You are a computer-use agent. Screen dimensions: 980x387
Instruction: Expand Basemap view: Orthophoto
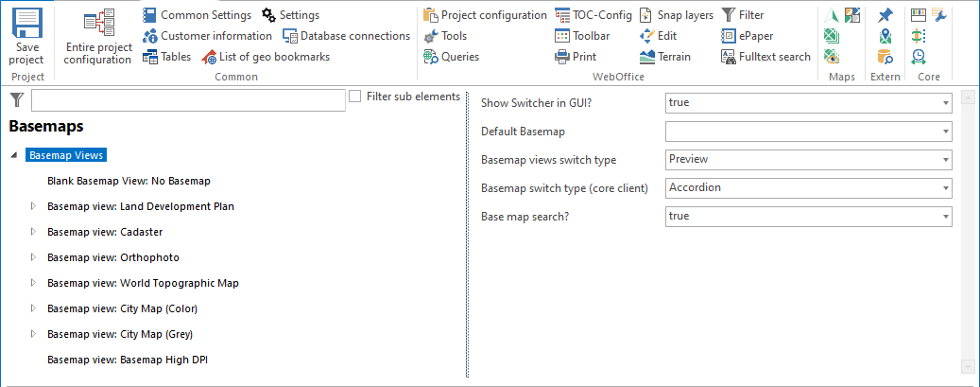click(x=34, y=257)
